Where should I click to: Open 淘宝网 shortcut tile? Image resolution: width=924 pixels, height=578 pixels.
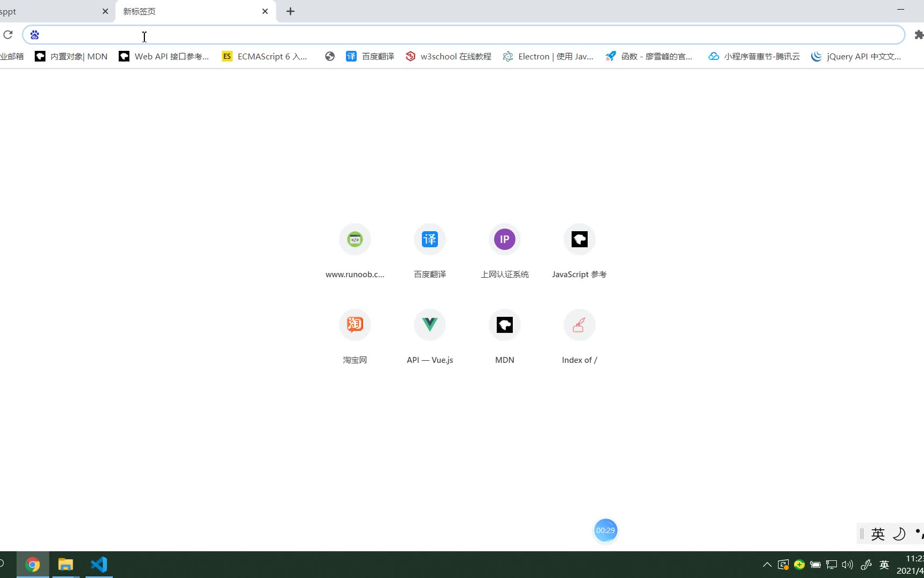[355, 337]
